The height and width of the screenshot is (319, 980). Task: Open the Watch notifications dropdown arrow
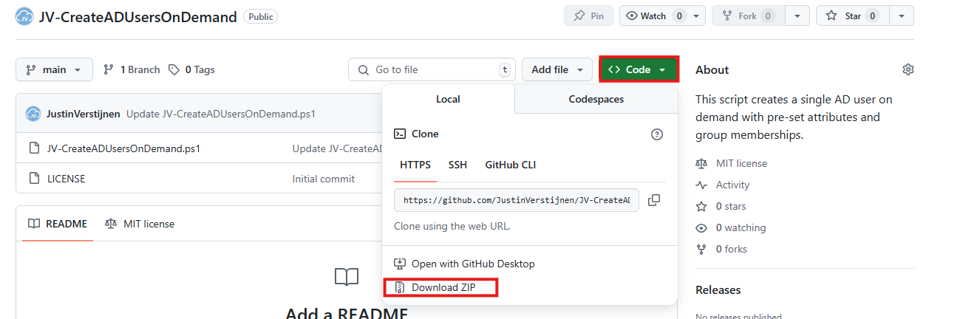(697, 16)
